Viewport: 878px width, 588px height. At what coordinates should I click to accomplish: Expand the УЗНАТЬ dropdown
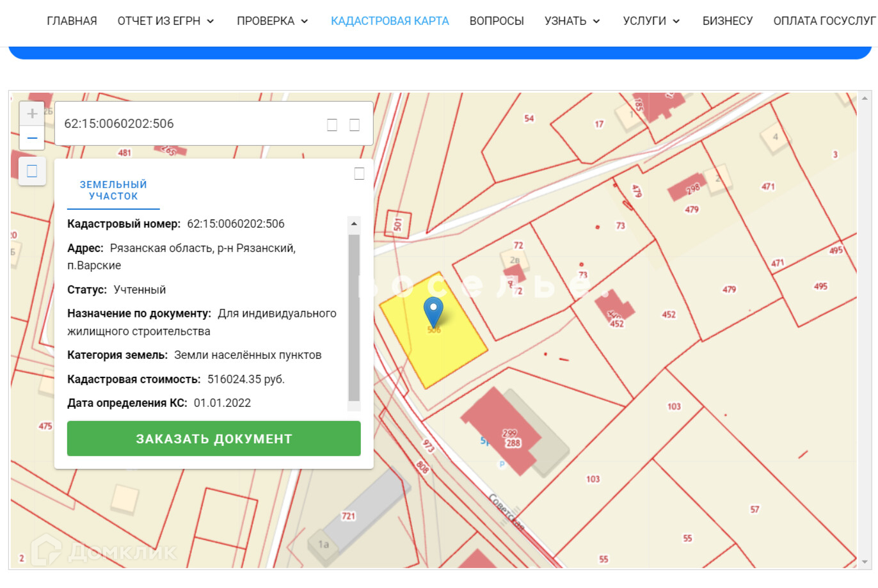(x=572, y=21)
